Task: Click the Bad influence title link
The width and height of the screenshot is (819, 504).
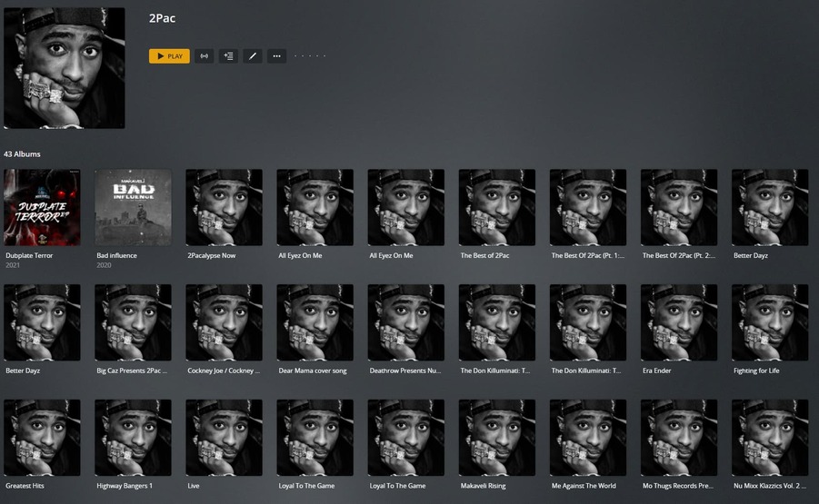Action: (x=116, y=256)
